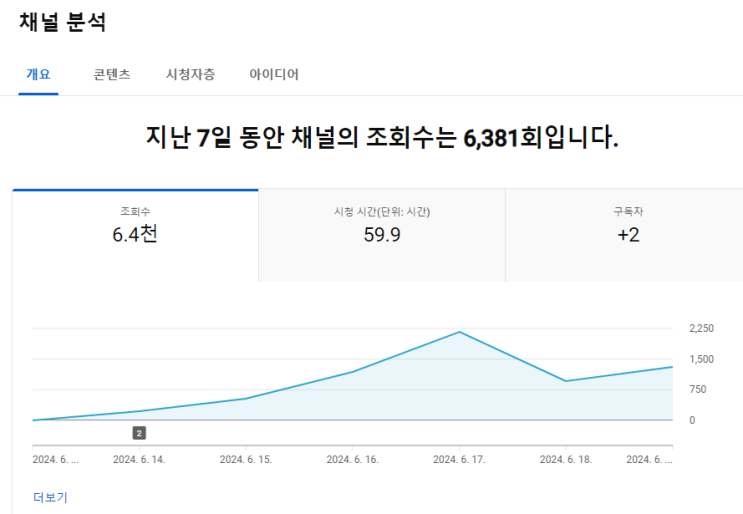The height and width of the screenshot is (514, 743).
Task: Click the 2024. 6. 14. date label
Action: 139,460
